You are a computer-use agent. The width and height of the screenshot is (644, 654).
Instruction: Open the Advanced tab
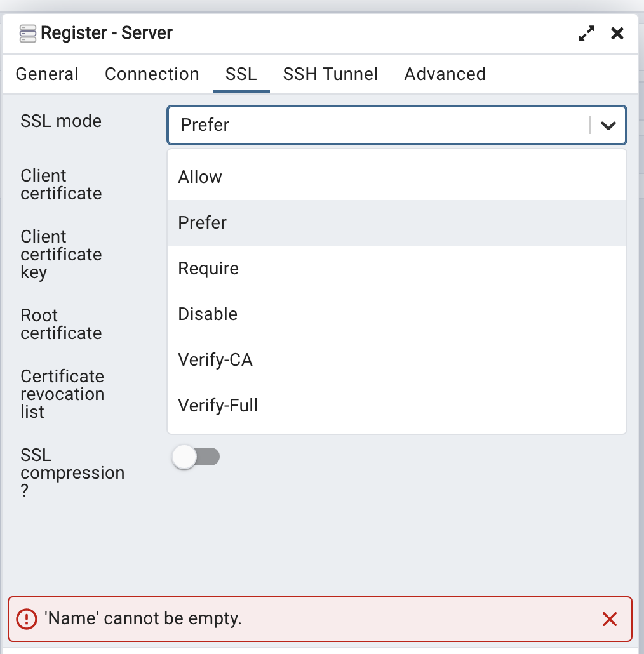pyautogui.click(x=445, y=74)
